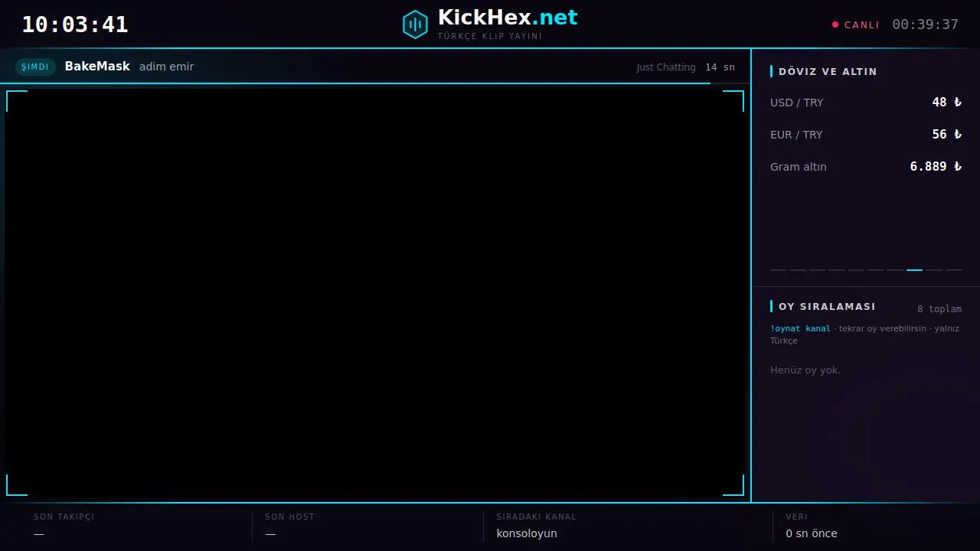
Task: Click the Just Chatting category label
Action: (x=666, y=67)
